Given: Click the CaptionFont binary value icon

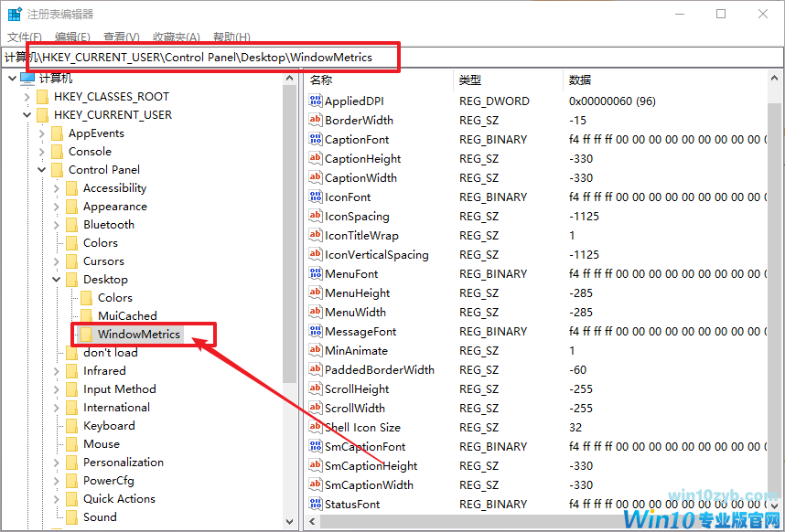Looking at the screenshot, I should [316, 140].
